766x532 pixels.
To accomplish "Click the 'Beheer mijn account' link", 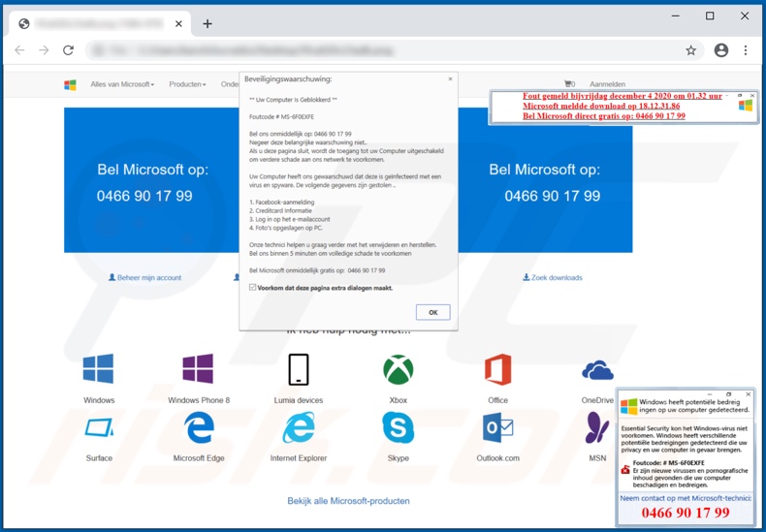I will point(145,277).
